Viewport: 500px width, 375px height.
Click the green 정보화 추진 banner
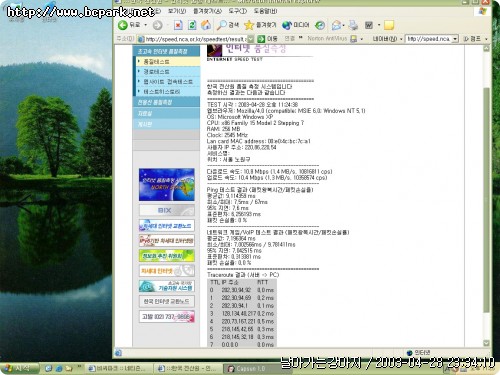tap(167, 256)
